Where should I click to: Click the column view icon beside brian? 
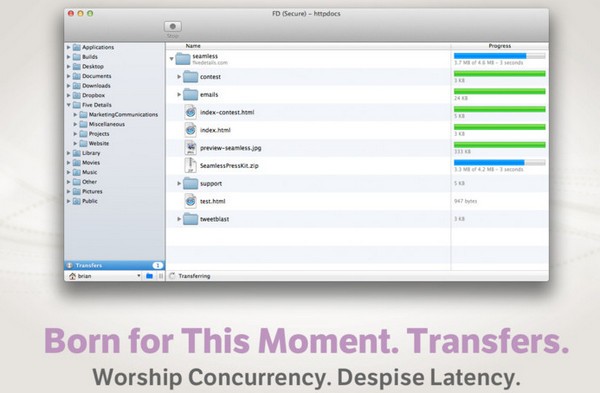[x=161, y=276]
